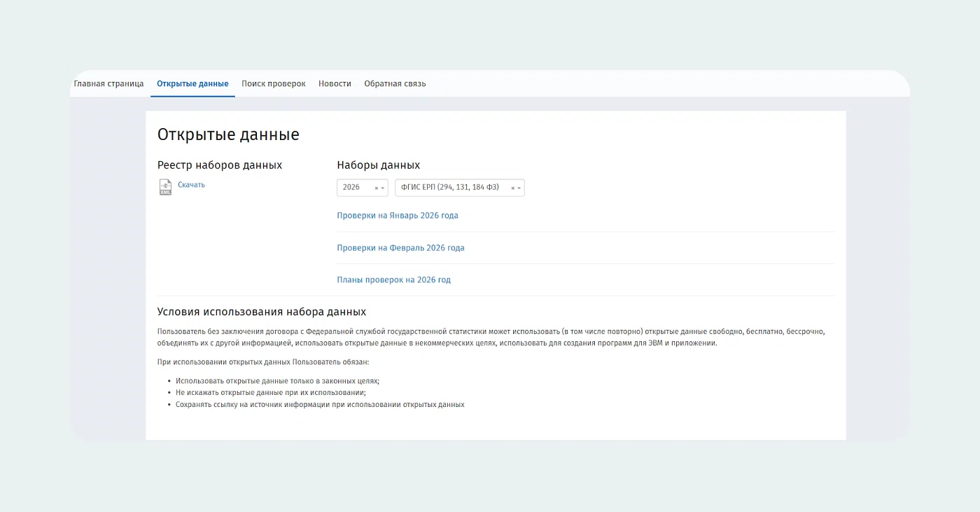Click the Скачать download link
Viewport: 980px width, 512px height.
tap(191, 185)
